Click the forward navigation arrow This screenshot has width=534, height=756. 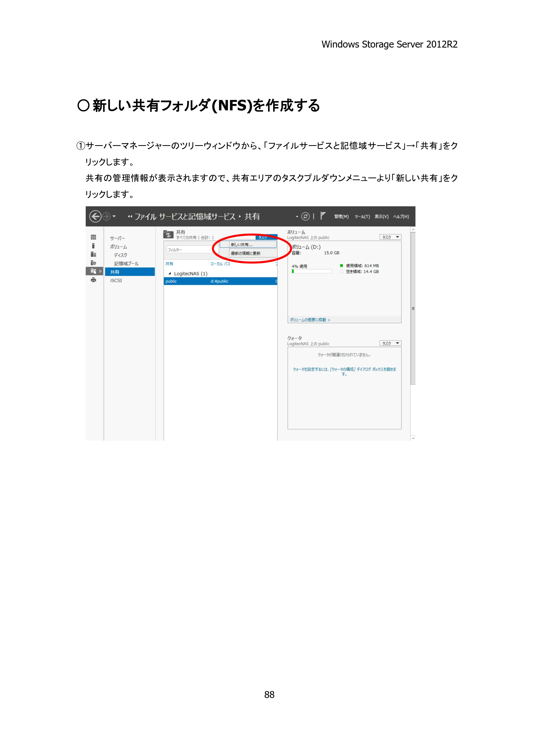click(106, 216)
